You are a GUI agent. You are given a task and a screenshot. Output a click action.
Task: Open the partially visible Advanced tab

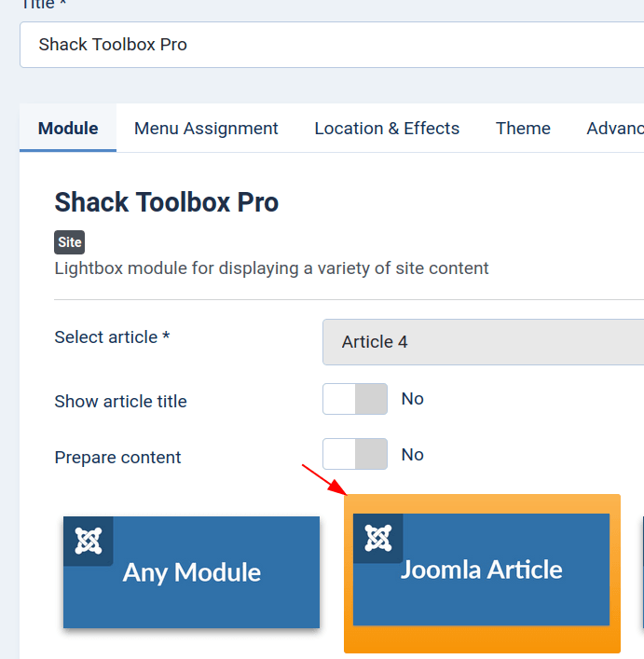pos(615,129)
